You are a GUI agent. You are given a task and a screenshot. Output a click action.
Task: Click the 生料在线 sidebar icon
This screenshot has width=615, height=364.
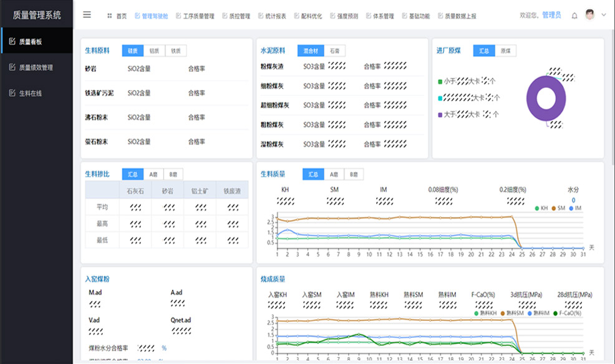[x=12, y=93]
